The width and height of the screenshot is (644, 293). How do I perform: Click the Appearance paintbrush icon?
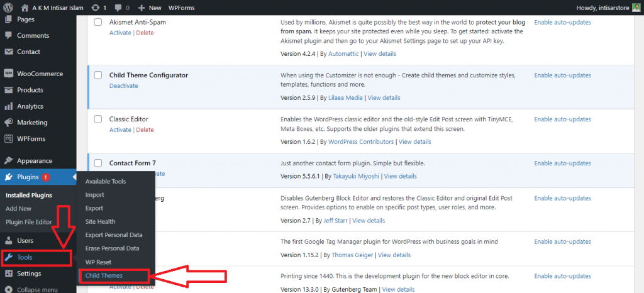[x=9, y=161]
